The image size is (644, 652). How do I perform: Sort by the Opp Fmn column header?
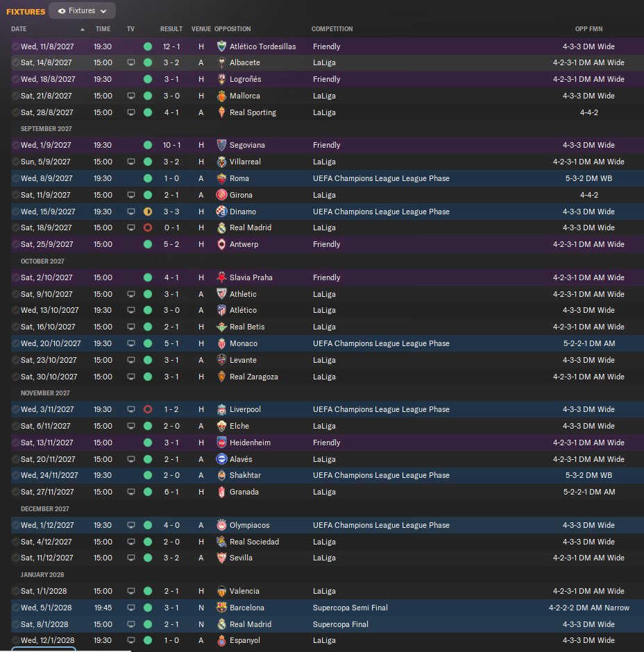(588, 29)
